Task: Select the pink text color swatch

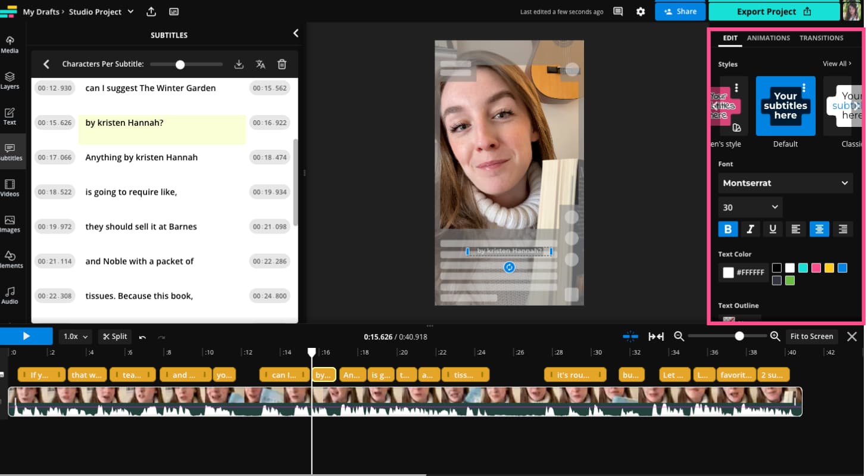Action: tap(816, 268)
